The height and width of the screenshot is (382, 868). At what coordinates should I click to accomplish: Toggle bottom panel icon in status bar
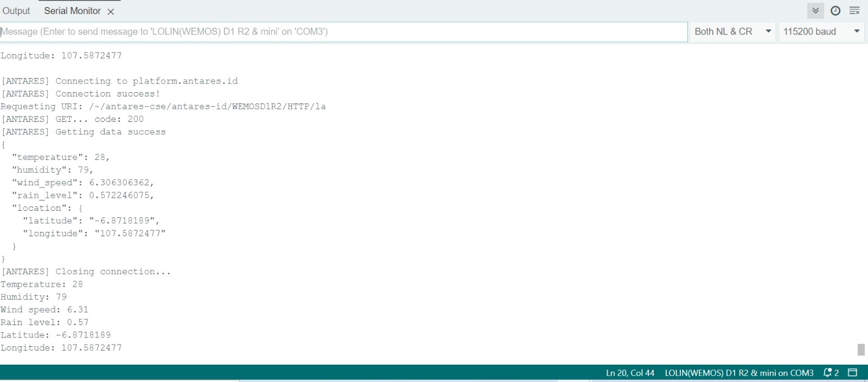[x=852, y=373]
